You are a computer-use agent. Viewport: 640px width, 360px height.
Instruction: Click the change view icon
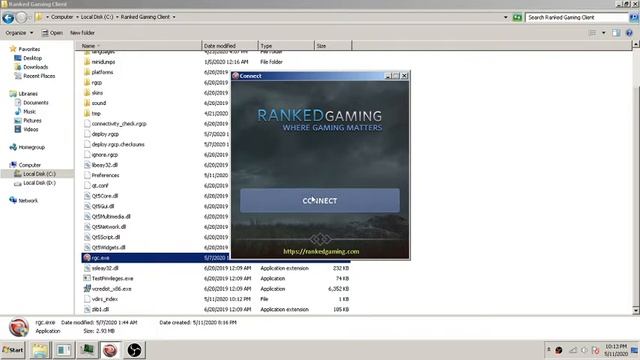[x=593, y=33]
